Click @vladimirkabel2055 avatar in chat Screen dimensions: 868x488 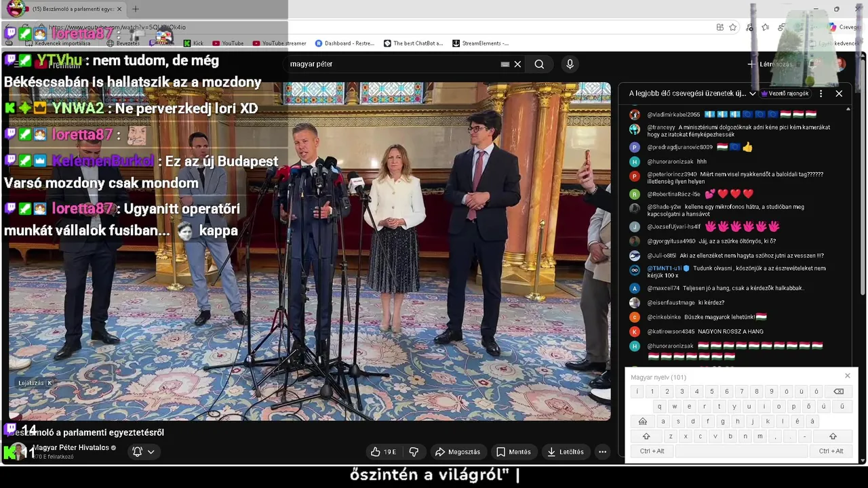[635, 115]
